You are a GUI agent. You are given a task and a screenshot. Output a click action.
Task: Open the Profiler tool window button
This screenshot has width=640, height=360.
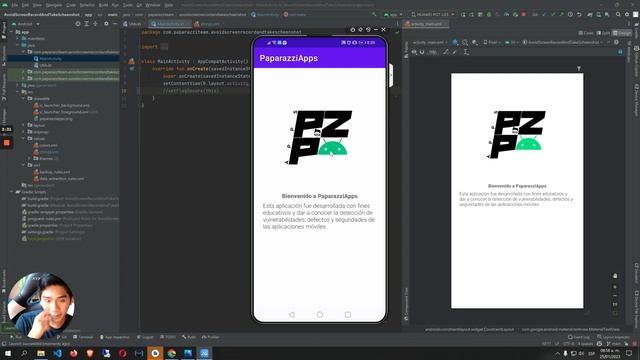click(211, 337)
